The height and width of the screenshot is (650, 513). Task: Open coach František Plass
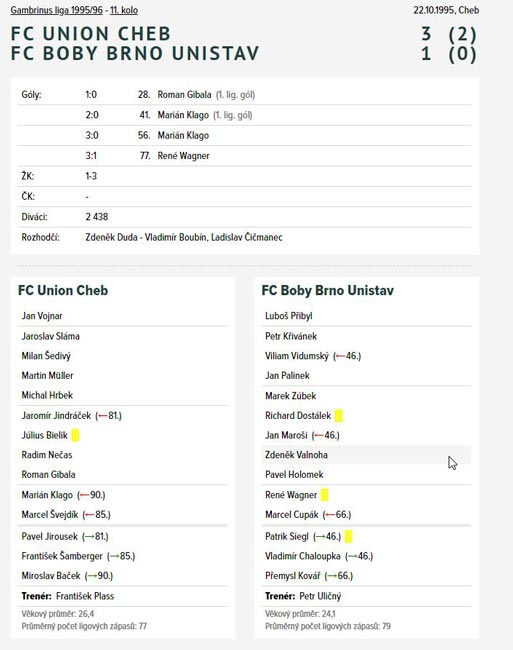pos(85,596)
